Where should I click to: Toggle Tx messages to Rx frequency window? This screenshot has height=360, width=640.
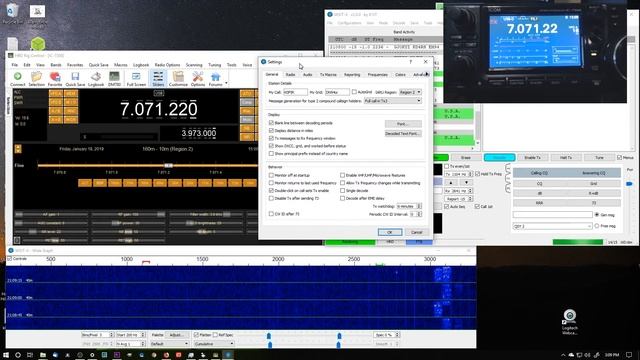pos(271,138)
